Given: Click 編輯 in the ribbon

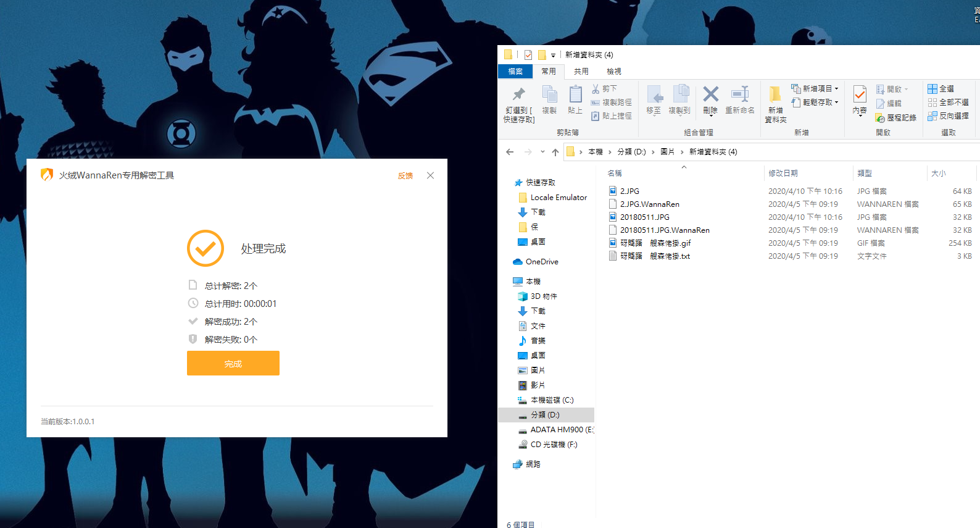Looking at the screenshot, I should point(889,104).
